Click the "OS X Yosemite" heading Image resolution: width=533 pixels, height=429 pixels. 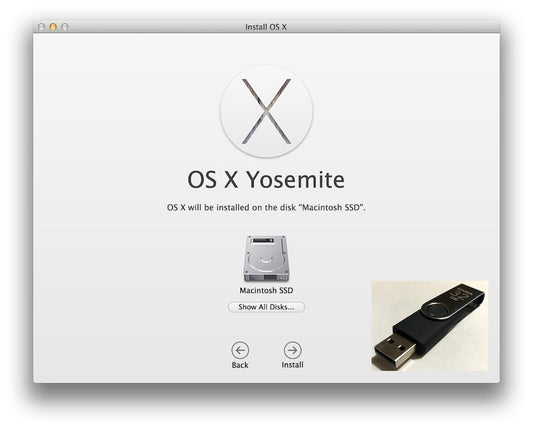click(x=266, y=179)
